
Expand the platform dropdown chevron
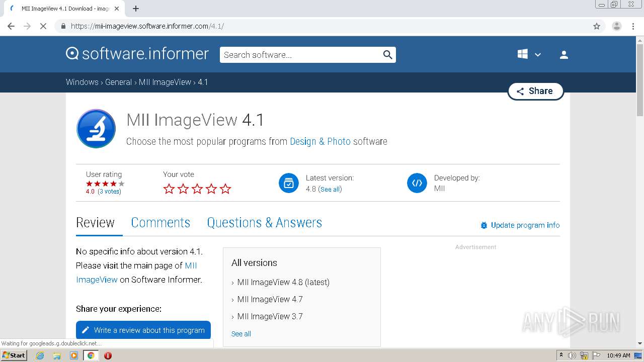click(538, 55)
